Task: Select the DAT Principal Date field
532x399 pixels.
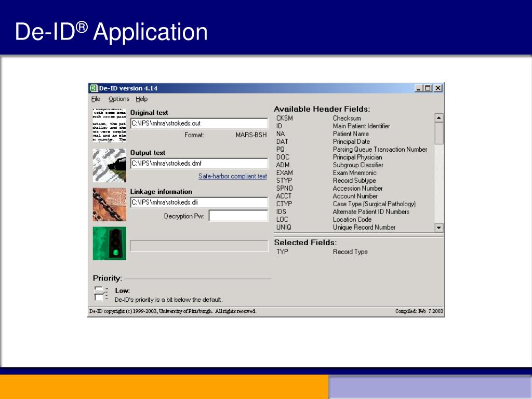Action: (352, 141)
